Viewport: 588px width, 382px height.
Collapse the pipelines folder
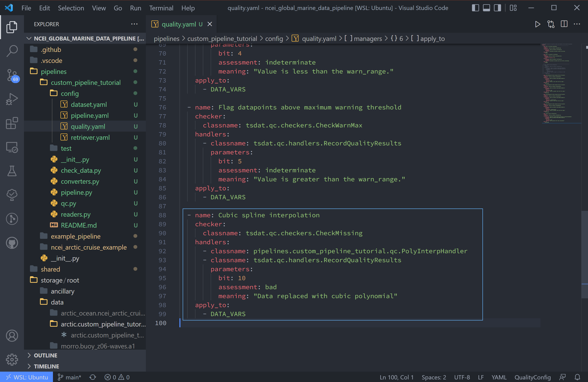click(x=85, y=72)
